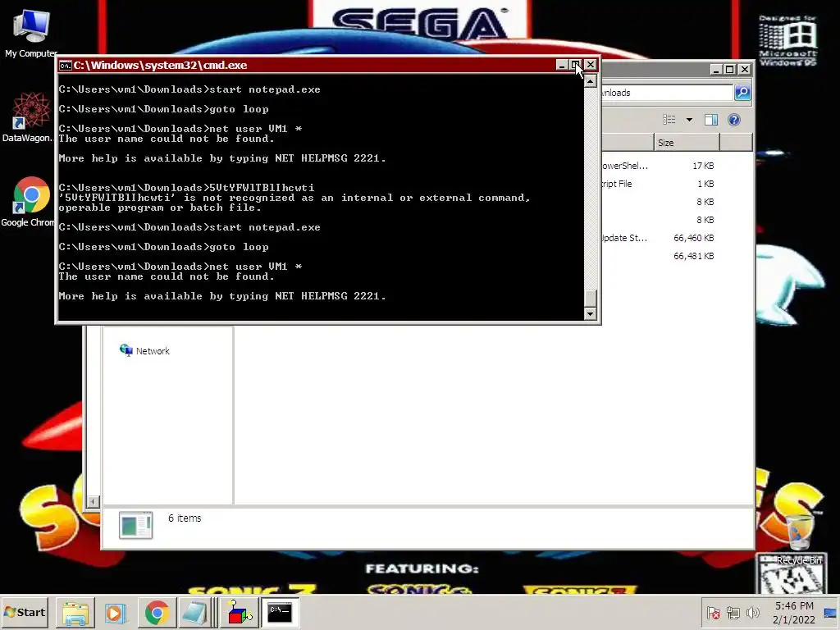Switch to cmd.exe taskbar button

click(x=280, y=612)
